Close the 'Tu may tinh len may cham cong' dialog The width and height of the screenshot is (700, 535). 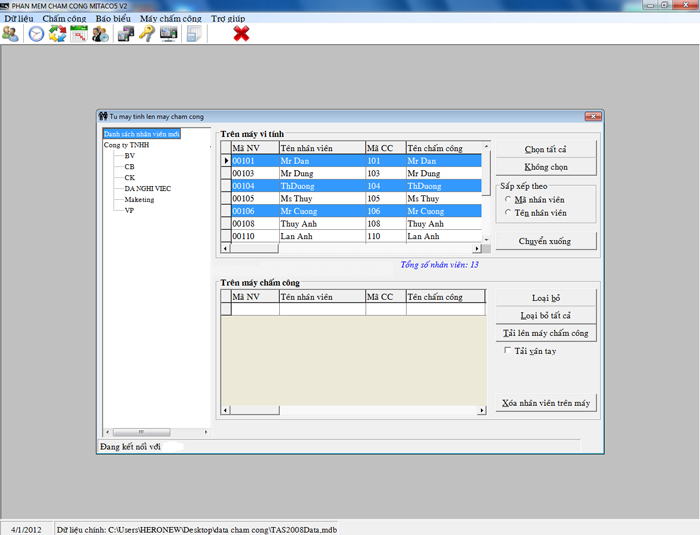pyautogui.click(x=593, y=117)
